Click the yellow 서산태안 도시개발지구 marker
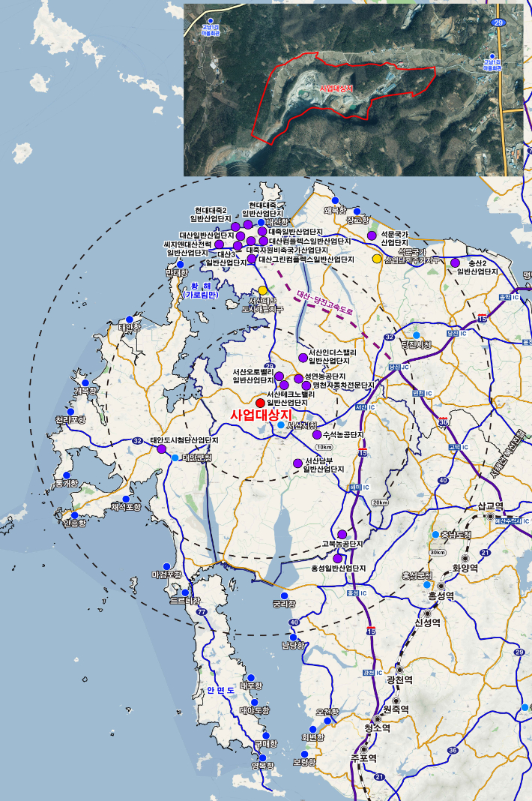The width and height of the screenshot is (532, 801). pos(262,290)
